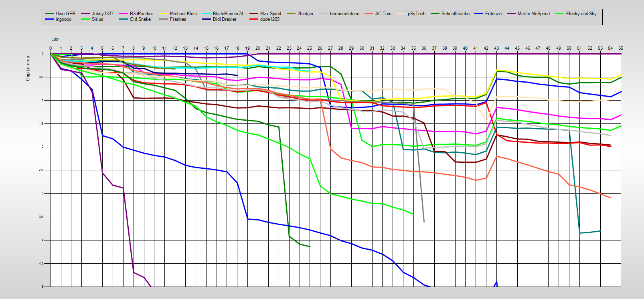This screenshot has height=299, width=644.
Task: Click the 'Lap' axis title
Action: (x=55, y=39)
